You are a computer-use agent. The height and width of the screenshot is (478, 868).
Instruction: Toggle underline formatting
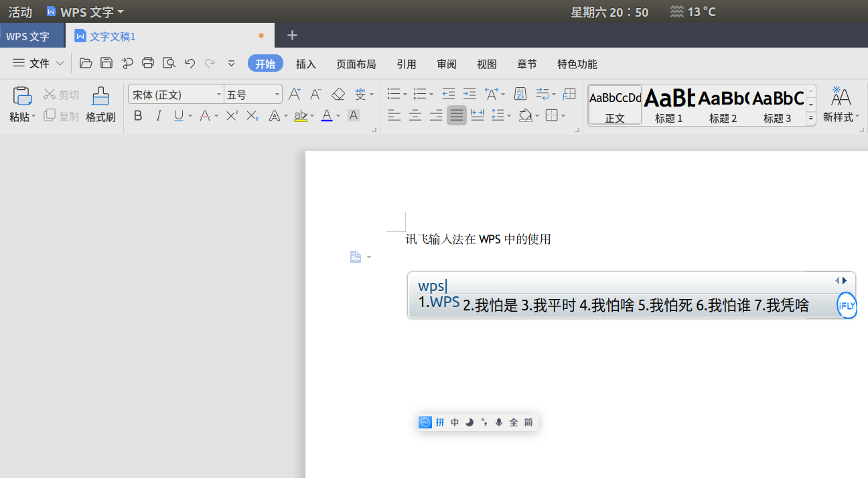pyautogui.click(x=178, y=116)
